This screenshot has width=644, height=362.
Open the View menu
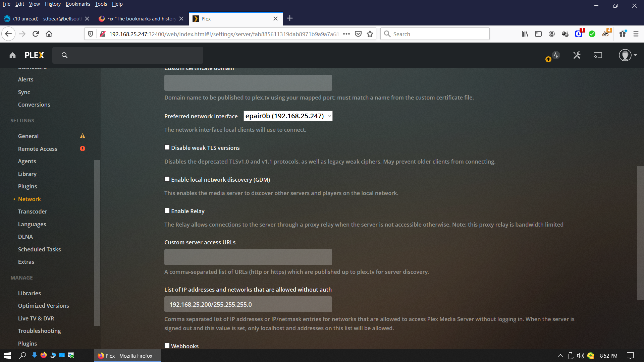pyautogui.click(x=34, y=4)
